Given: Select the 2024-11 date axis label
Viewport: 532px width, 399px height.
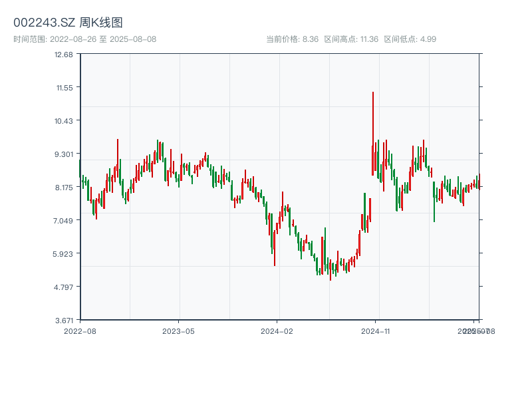Looking at the screenshot, I should tap(376, 331).
